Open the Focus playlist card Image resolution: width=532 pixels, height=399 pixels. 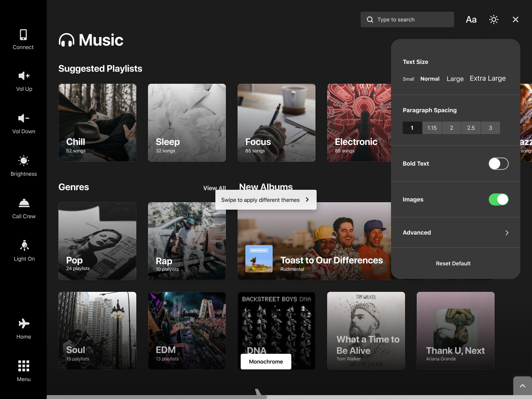pyautogui.click(x=277, y=123)
